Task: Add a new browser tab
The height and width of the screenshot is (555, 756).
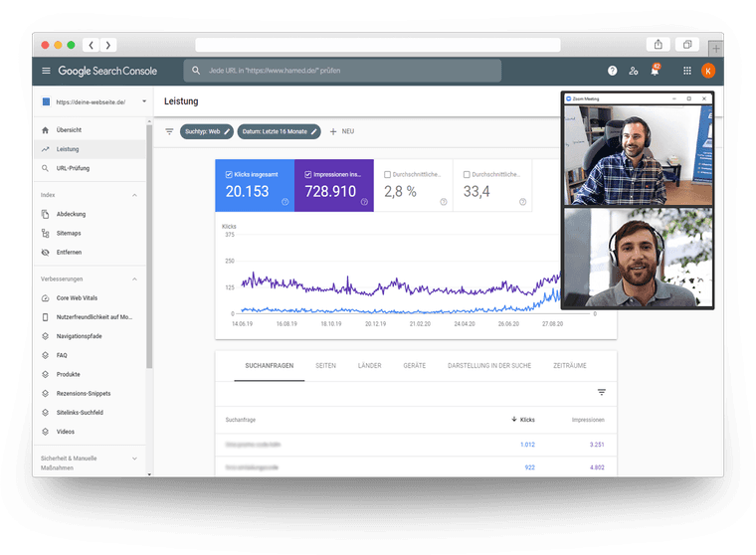Action: [x=715, y=48]
